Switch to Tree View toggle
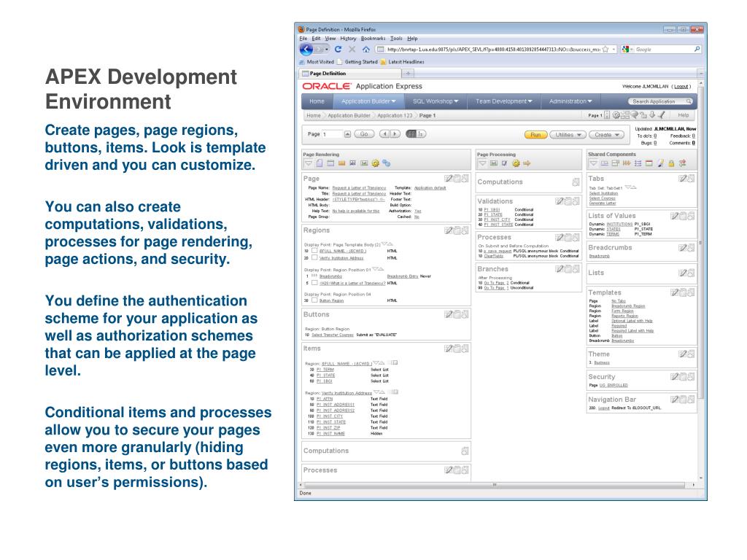The image size is (747, 560). click(x=421, y=134)
